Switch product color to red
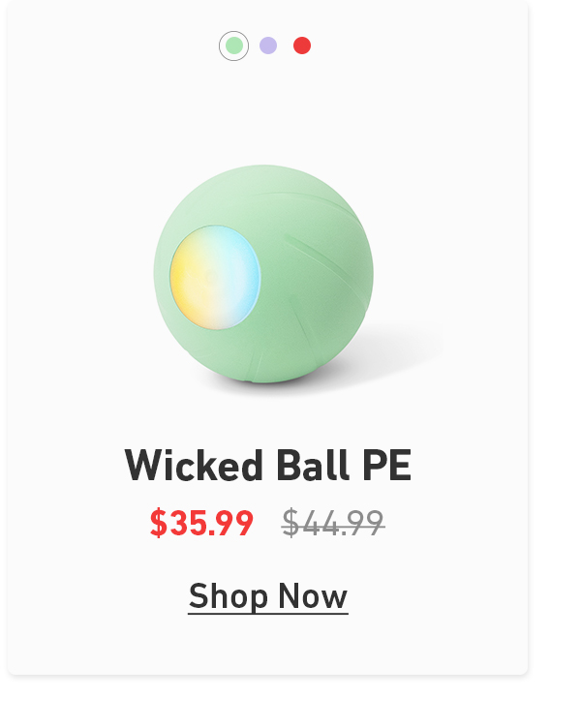581x728 pixels. pyautogui.click(x=302, y=45)
